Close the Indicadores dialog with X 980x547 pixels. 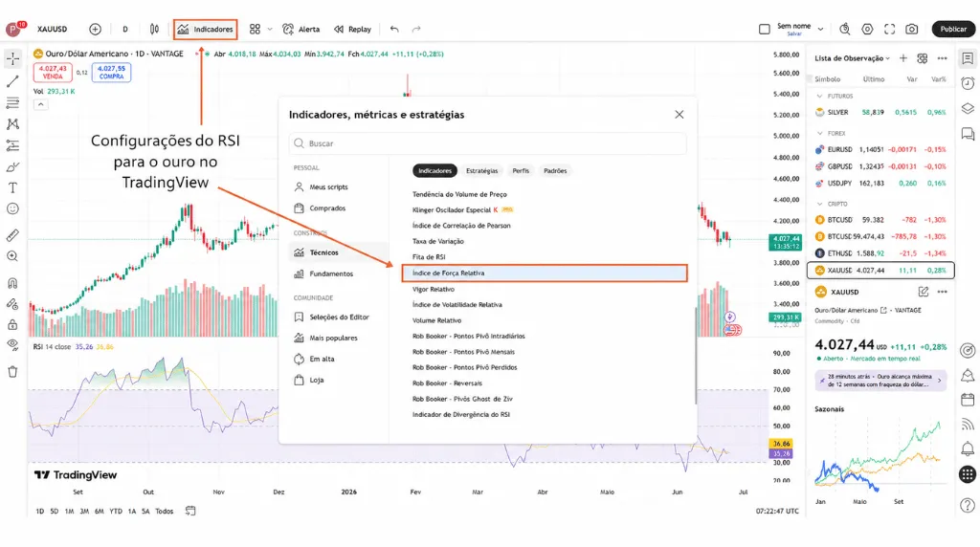(679, 114)
